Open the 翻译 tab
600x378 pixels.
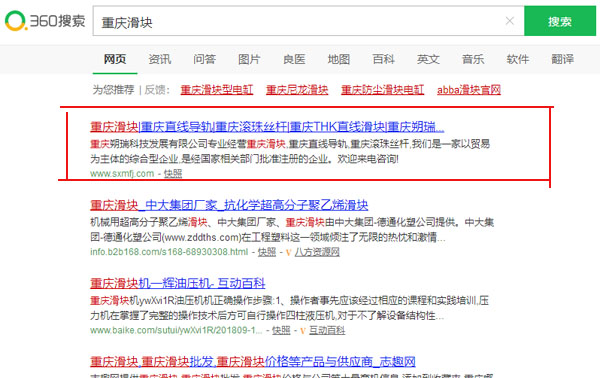point(562,59)
